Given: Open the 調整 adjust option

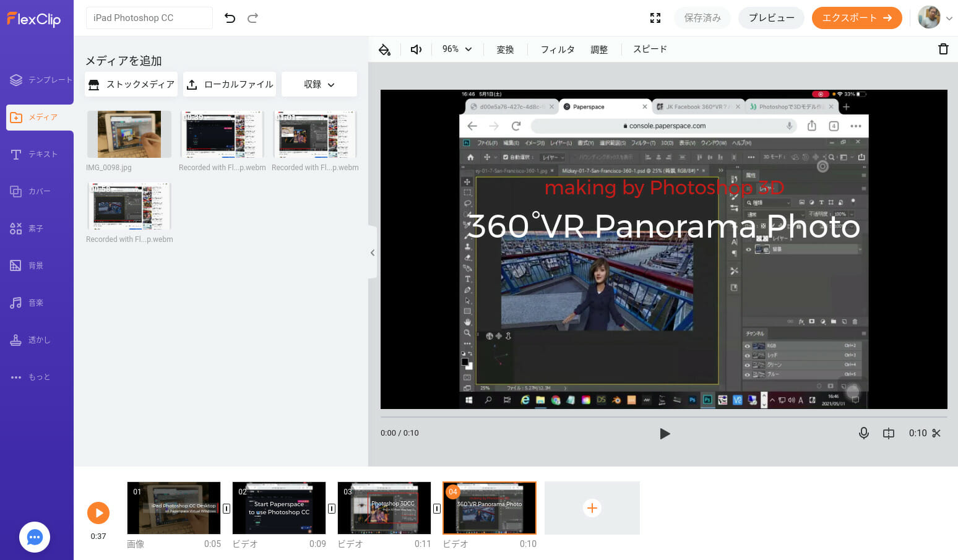Looking at the screenshot, I should [599, 50].
